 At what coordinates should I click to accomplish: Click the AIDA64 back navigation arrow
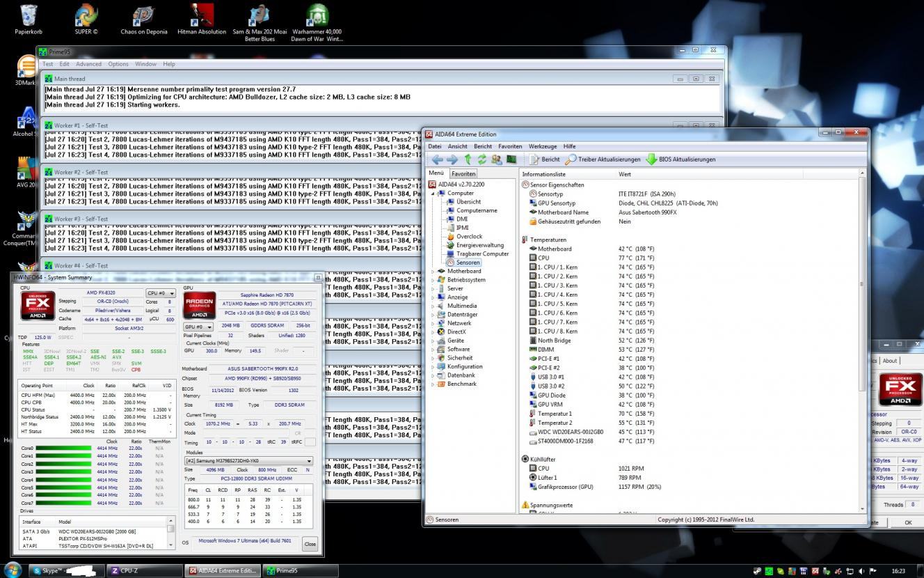pyautogui.click(x=437, y=159)
